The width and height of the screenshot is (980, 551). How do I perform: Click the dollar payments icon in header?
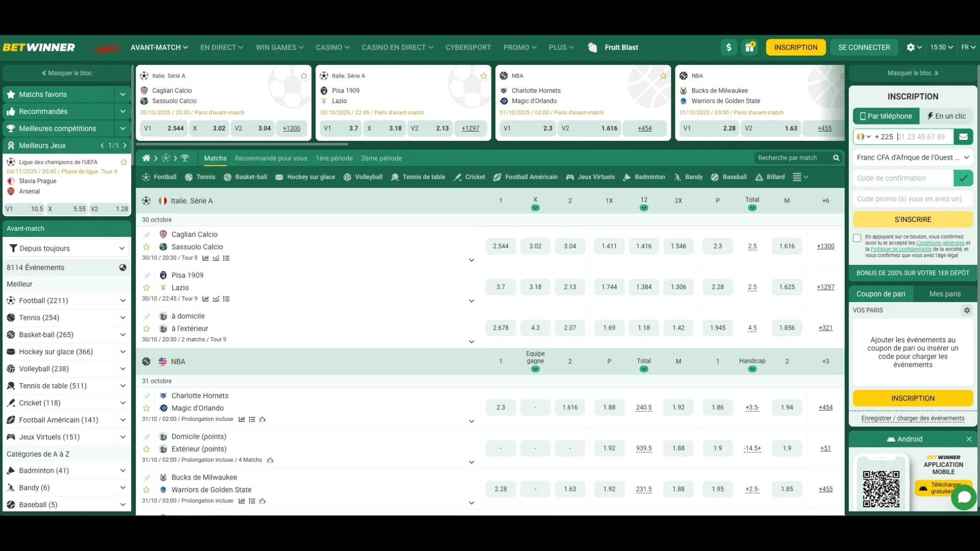[729, 47]
